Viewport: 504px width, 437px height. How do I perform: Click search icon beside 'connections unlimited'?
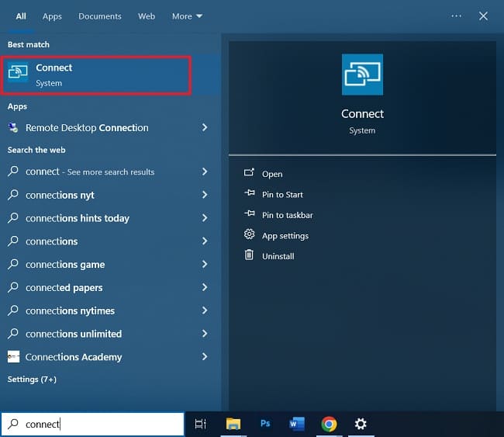pyautogui.click(x=13, y=333)
